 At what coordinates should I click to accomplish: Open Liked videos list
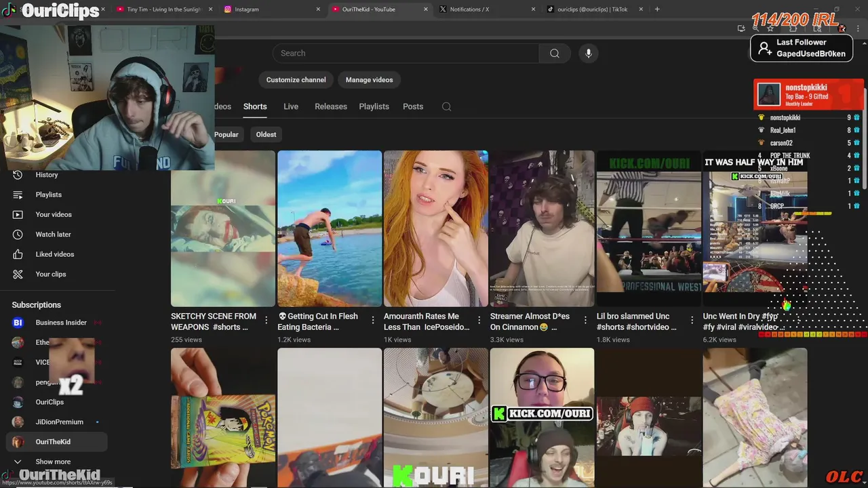pos(58,254)
